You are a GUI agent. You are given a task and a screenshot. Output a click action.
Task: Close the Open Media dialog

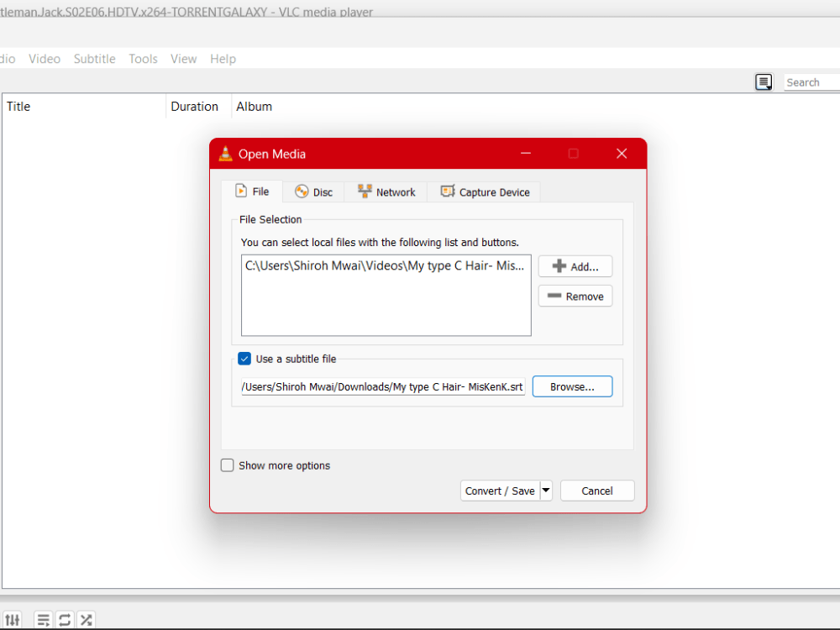pyautogui.click(x=622, y=154)
